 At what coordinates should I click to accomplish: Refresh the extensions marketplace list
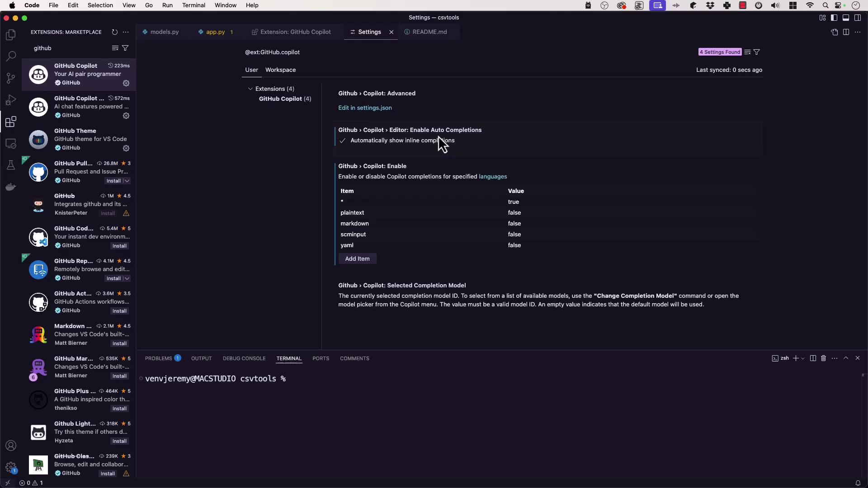[x=114, y=32]
